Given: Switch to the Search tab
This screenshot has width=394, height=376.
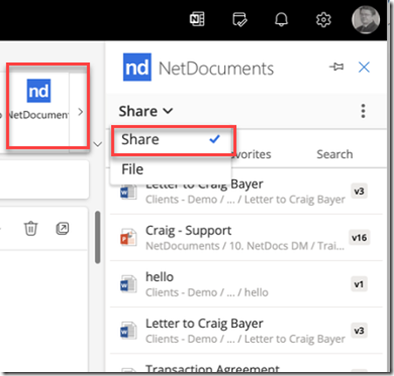Looking at the screenshot, I should click(x=335, y=154).
